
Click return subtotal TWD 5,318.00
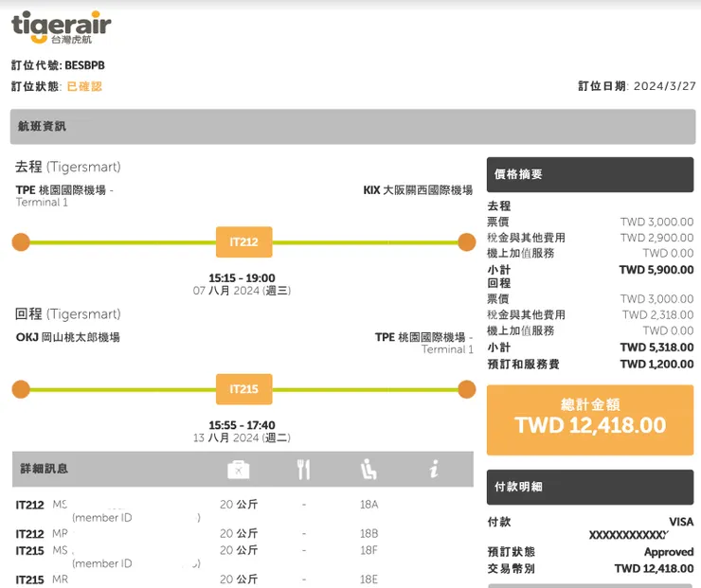point(656,347)
